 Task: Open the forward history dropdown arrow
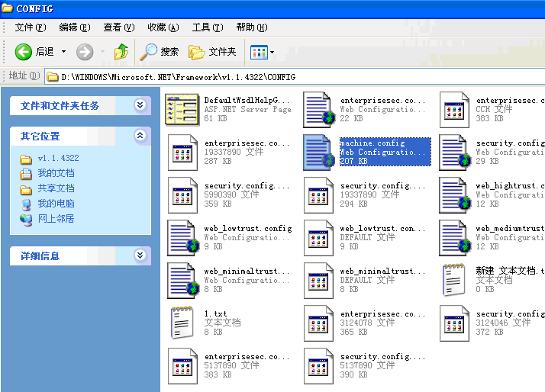click(102, 52)
